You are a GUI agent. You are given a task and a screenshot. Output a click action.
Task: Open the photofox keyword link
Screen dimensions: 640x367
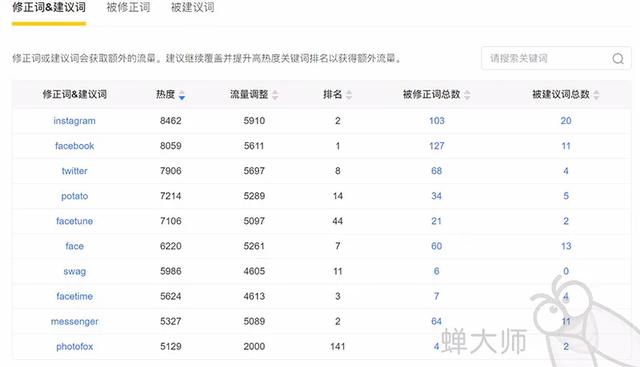[74, 347]
